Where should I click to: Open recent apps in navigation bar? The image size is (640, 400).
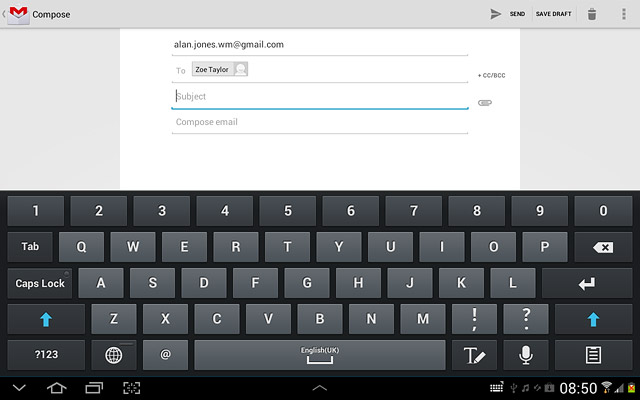(94, 387)
